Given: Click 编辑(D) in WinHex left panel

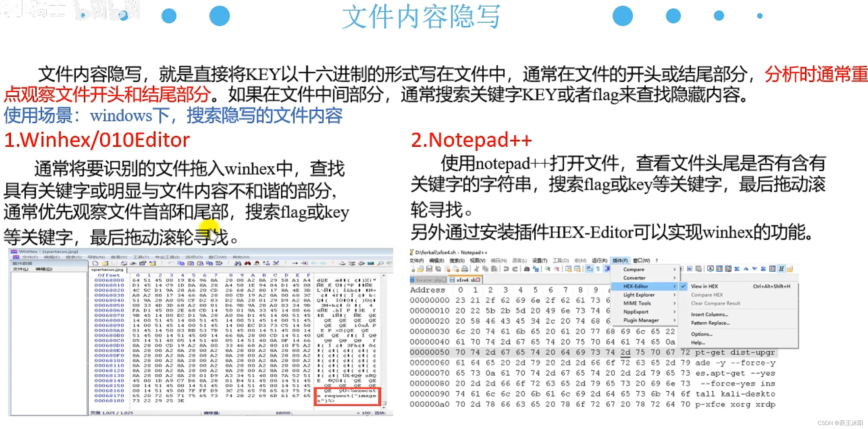Looking at the screenshot, I should 44,269.
